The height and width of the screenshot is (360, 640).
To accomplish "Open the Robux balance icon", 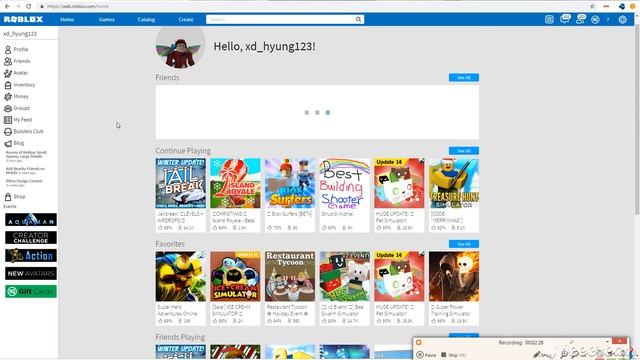I will coord(595,19).
